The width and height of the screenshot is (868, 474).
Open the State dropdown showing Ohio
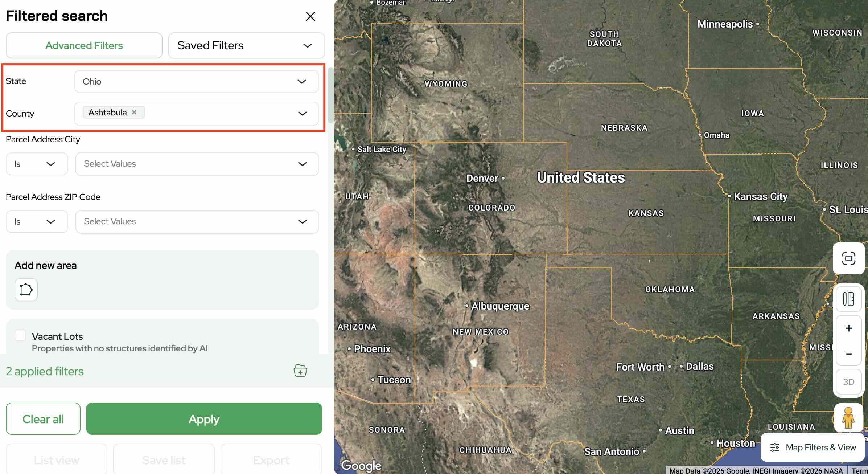coord(196,81)
